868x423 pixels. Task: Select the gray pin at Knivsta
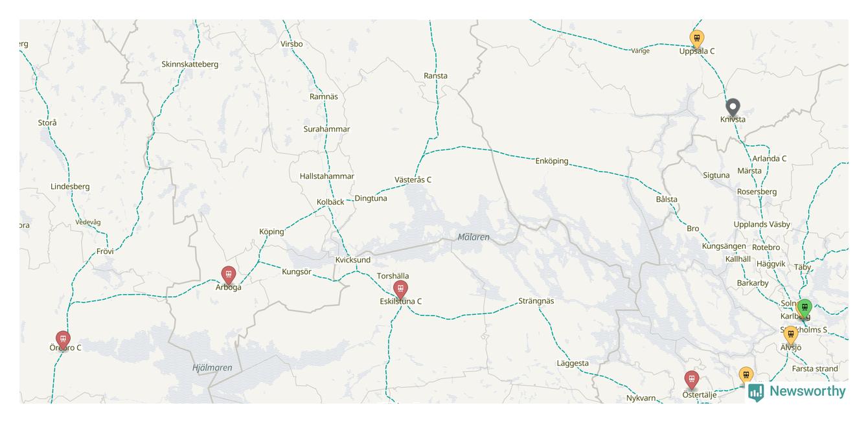tap(733, 108)
